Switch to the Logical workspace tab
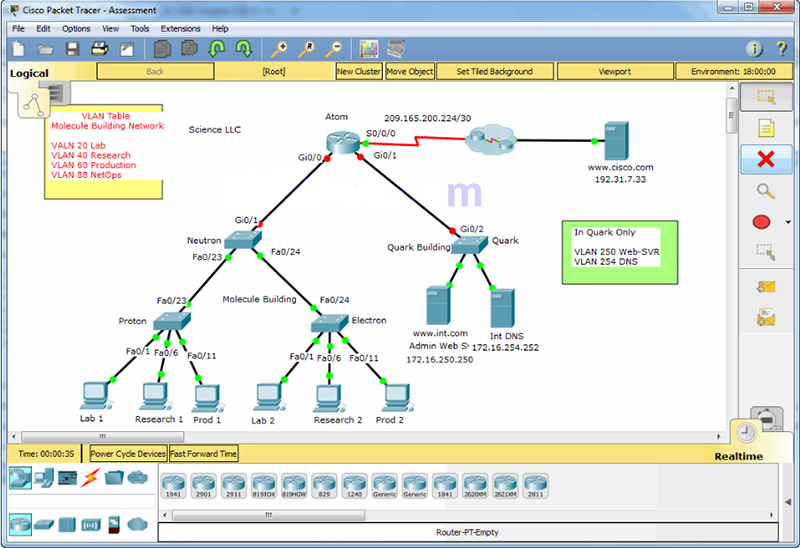The height and width of the screenshot is (548, 800). 29,73
